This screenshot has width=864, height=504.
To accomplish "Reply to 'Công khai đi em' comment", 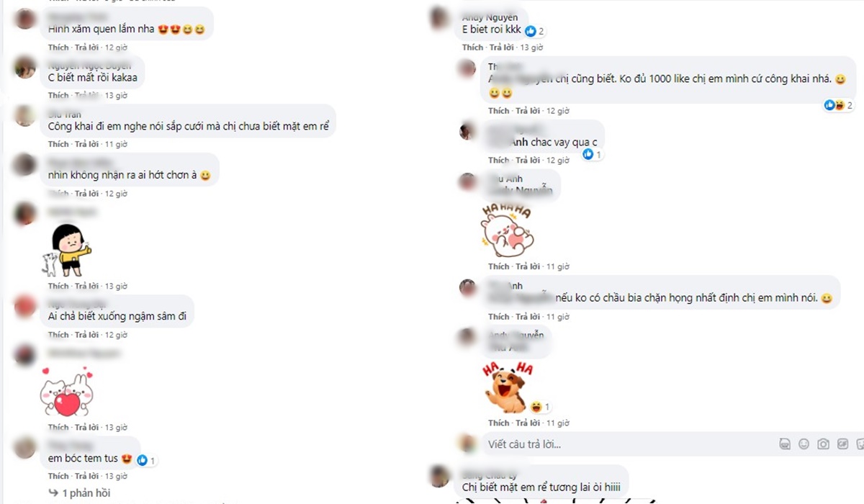I will [x=87, y=144].
